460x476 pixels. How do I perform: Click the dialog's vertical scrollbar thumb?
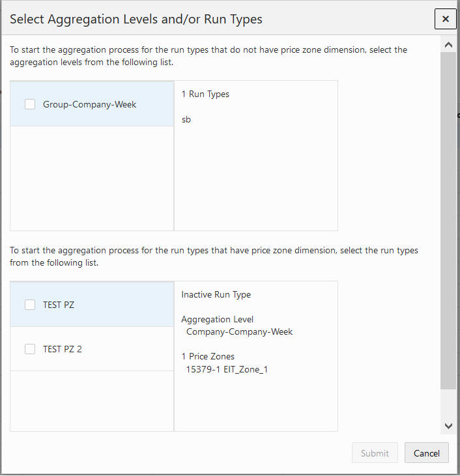point(448,220)
